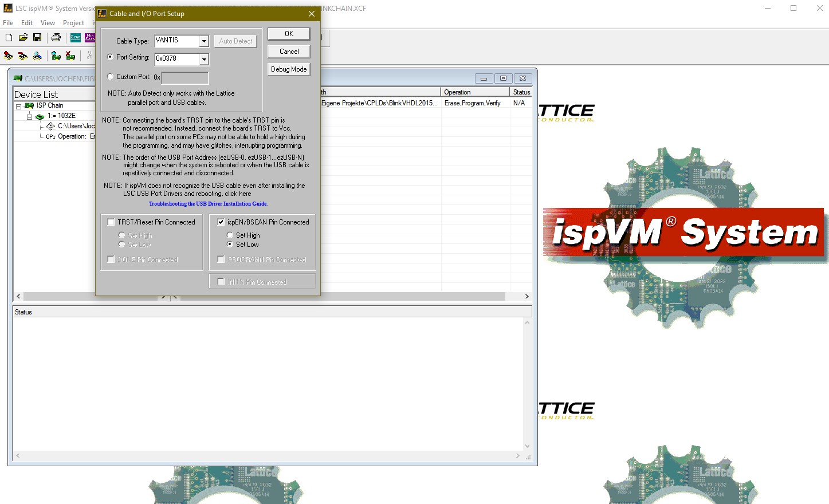Screen dimensions: 829x504
Task: Click the Erase,Program,Verify operation cell
Action: coord(475,103)
